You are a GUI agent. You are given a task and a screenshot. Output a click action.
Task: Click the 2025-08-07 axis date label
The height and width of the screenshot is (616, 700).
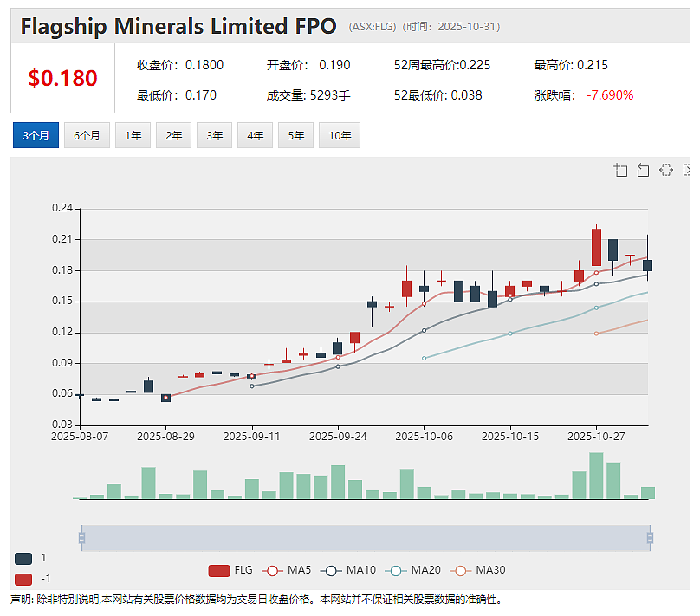pyautogui.click(x=80, y=436)
